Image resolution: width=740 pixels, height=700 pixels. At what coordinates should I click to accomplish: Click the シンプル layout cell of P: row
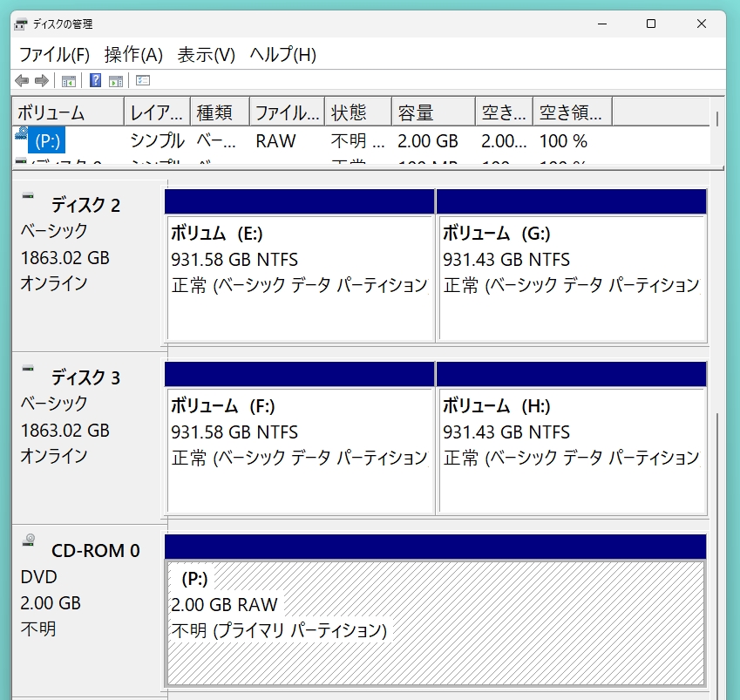pyautogui.click(x=157, y=140)
